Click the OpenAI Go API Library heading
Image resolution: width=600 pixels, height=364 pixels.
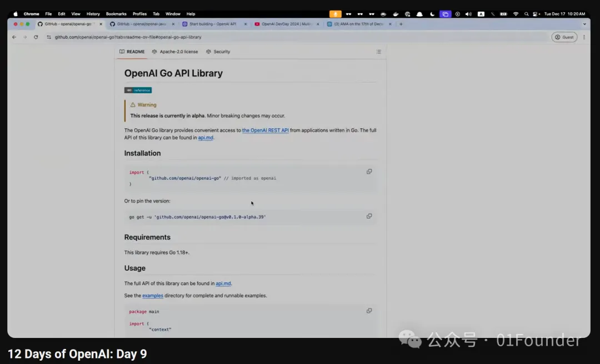(173, 73)
